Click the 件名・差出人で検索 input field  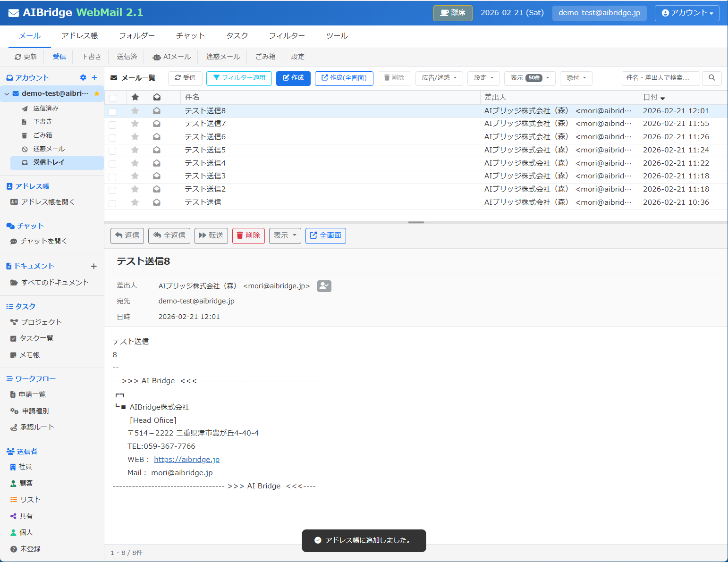click(660, 78)
